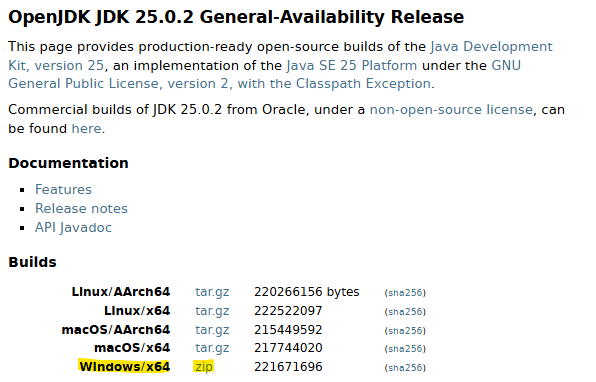Click the Linux/x64 platform label
Viewport: 596px width, 382px height.
pos(137,311)
